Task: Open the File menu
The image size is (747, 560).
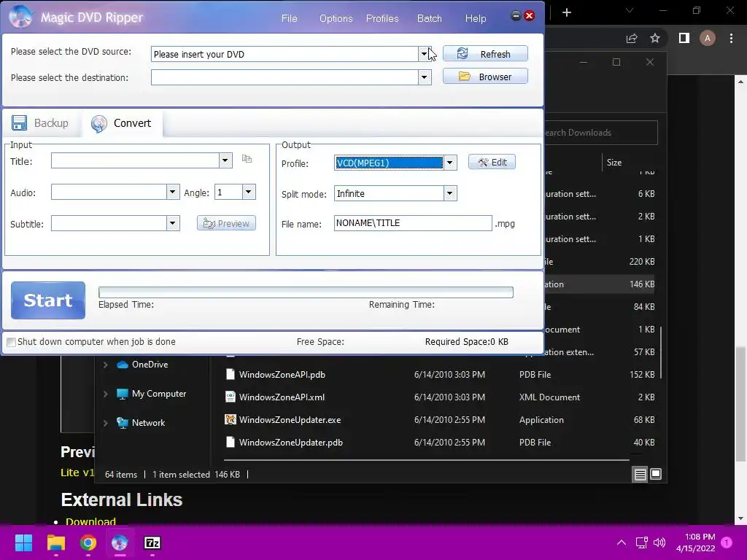Action: pyautogui.click(x=289, y=18)
